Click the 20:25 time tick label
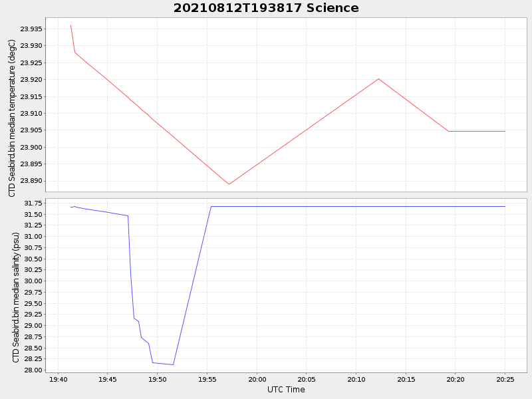Image resolution: width=532 pixels, height=399 pixels. coord(505,379)
